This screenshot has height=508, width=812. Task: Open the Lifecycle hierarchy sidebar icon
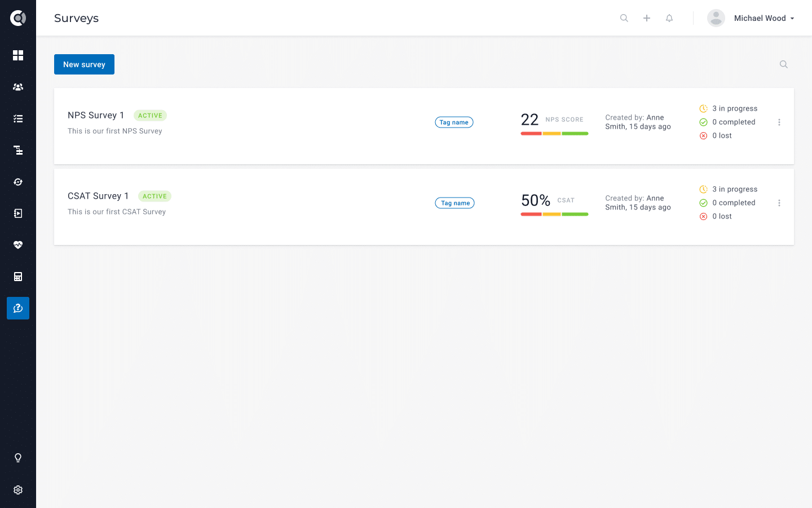[x=18, y=150]
